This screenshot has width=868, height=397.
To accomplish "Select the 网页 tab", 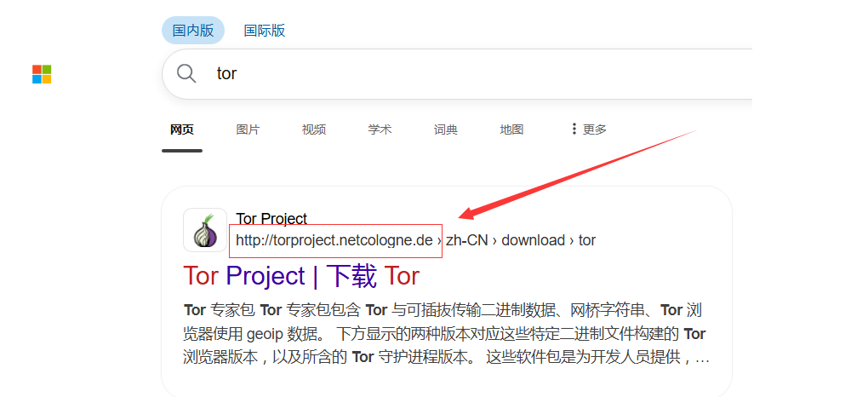I will [182, 129].
